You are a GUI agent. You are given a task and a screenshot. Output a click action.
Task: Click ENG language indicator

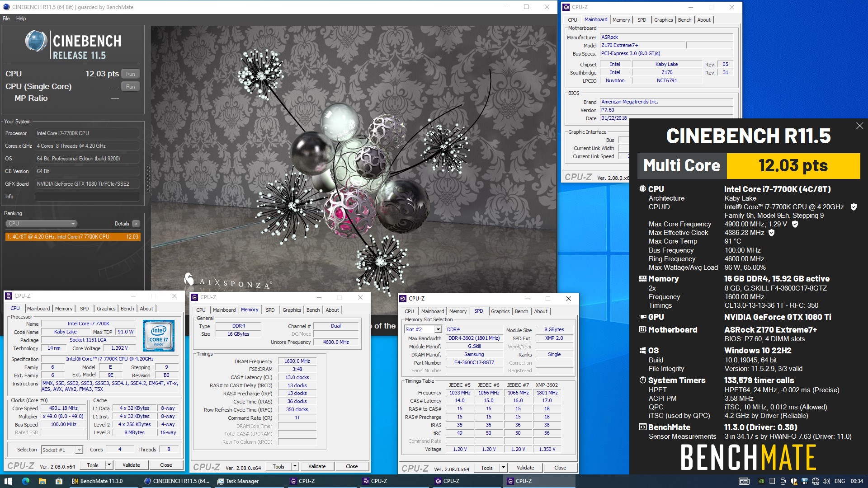point(840,481)
